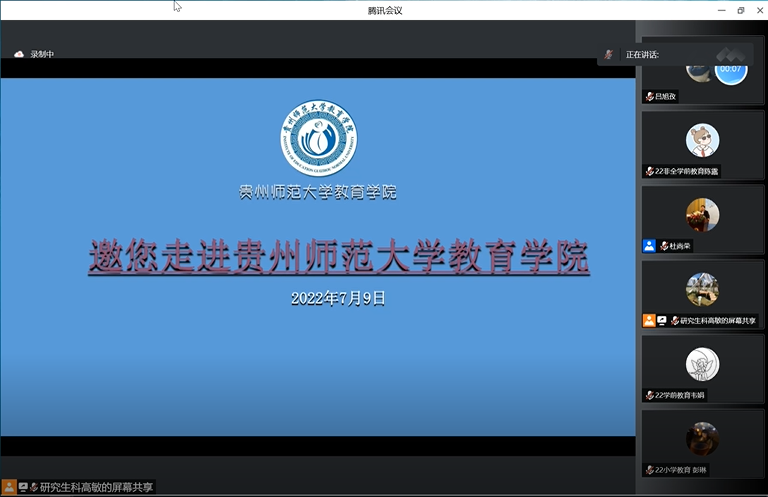Viewport: 768px width, 497px height.
Task: Click muted mic icon of 22小学教育 彭琳
Action: point(650,470)
